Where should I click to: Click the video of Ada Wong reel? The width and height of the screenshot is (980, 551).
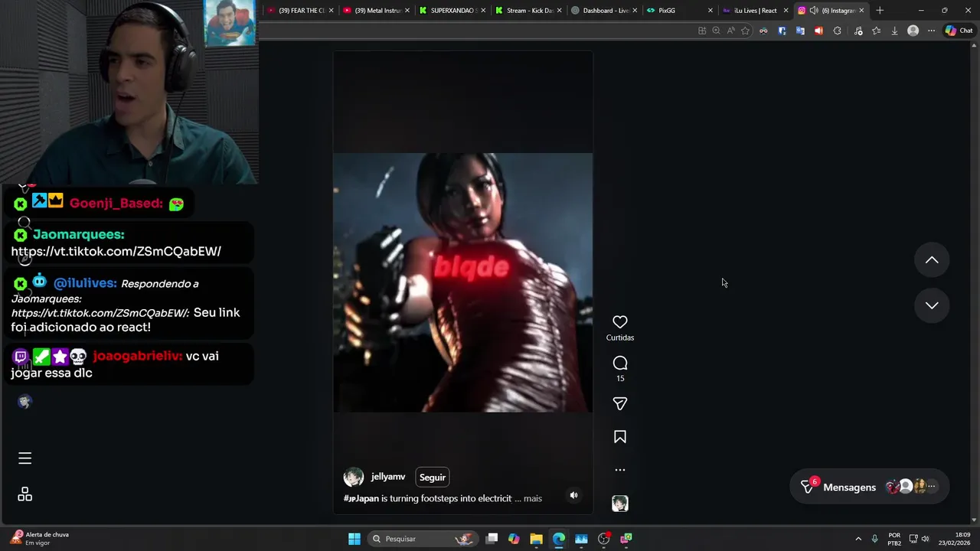462,282
